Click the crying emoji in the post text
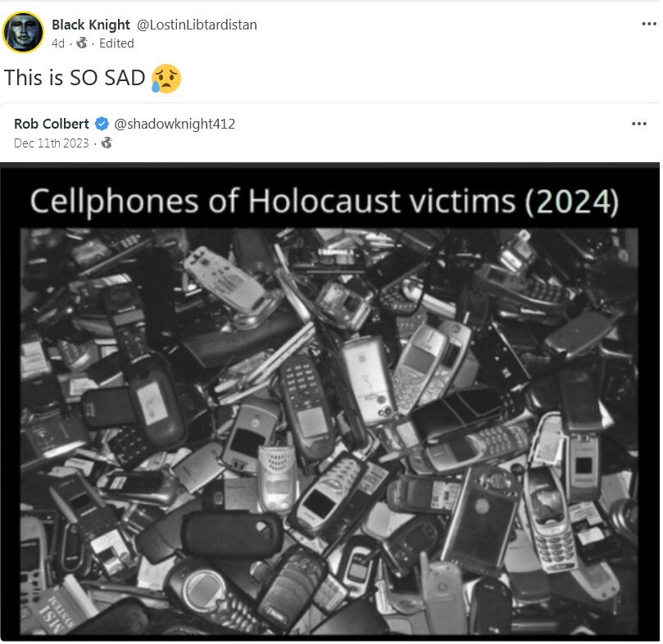Screen dimensions: 663x644 coord(166,78)
